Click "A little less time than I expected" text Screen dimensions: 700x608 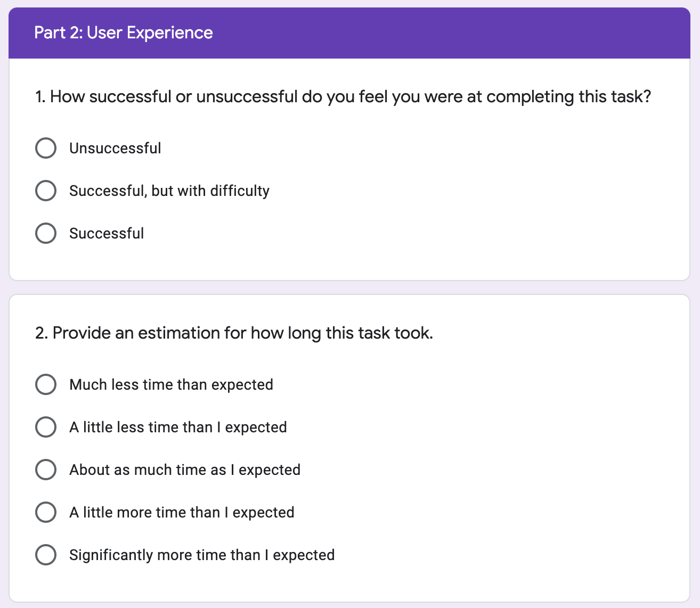(x=178, y=427)
